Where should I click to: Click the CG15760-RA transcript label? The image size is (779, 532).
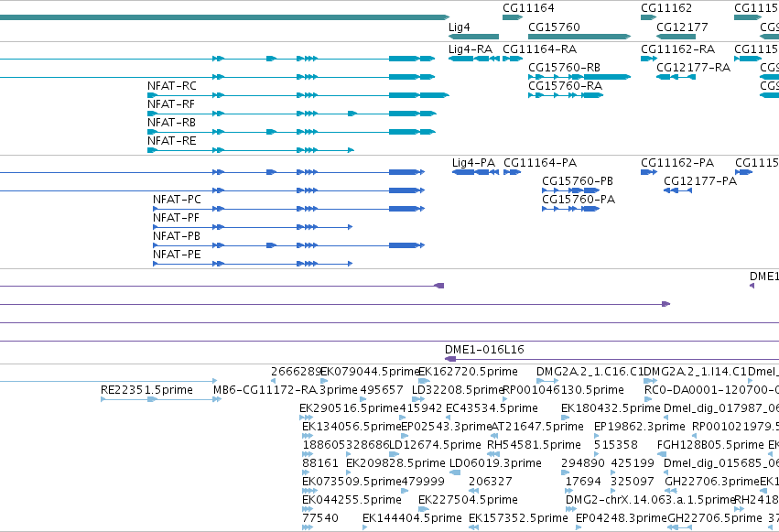(x=566, y=85)
